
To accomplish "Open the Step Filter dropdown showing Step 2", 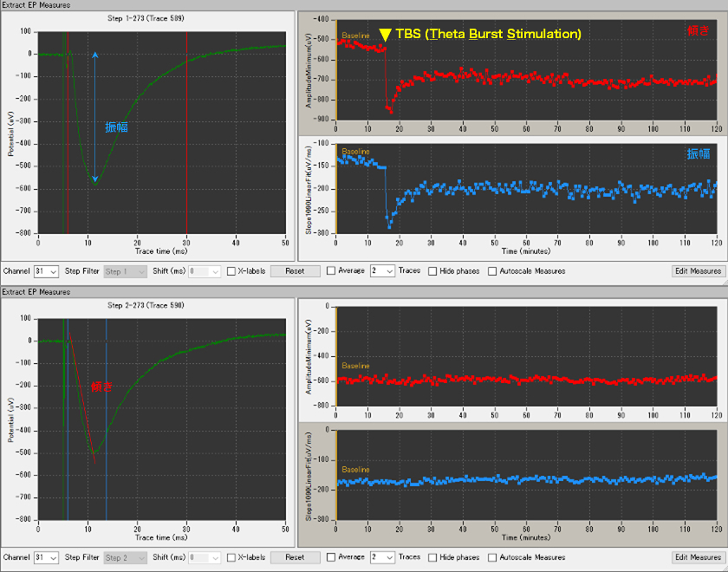I will [x=125, y=557].
